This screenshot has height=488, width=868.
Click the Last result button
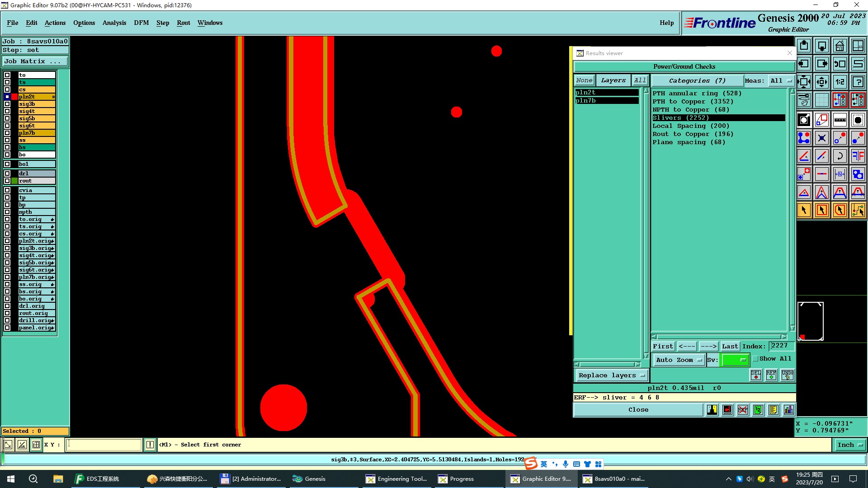[x=730, y=346]
